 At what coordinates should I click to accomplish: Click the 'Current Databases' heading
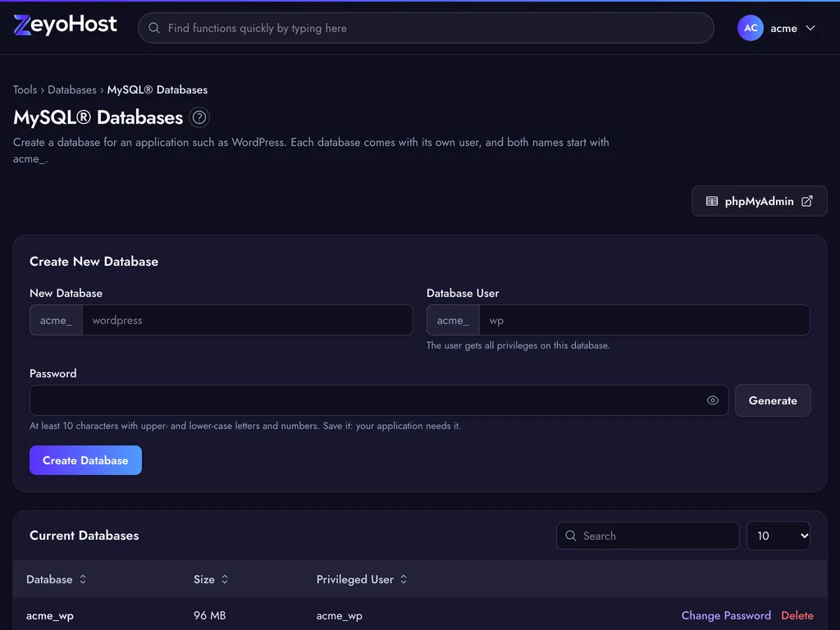coord(84,535)
